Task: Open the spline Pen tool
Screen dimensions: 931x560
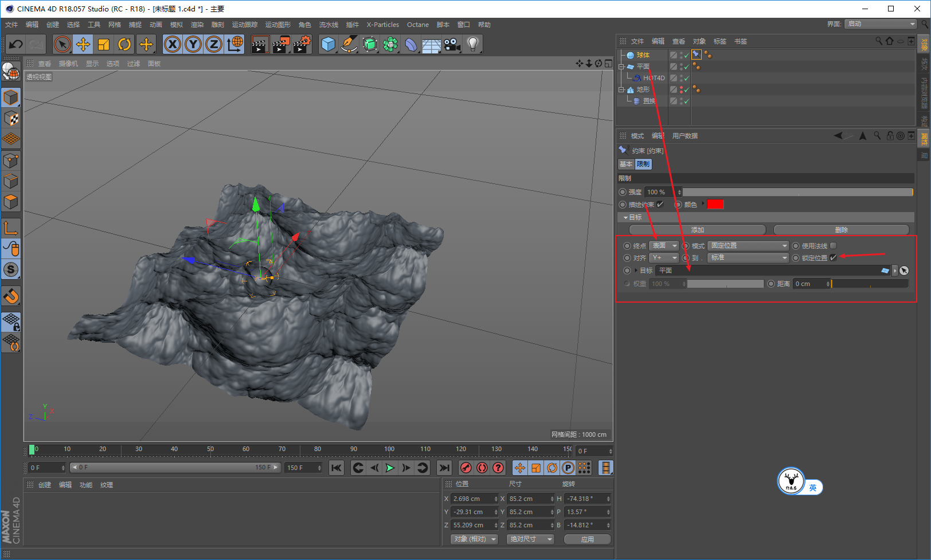Action: pyautogui.click(x=349, y=44)
